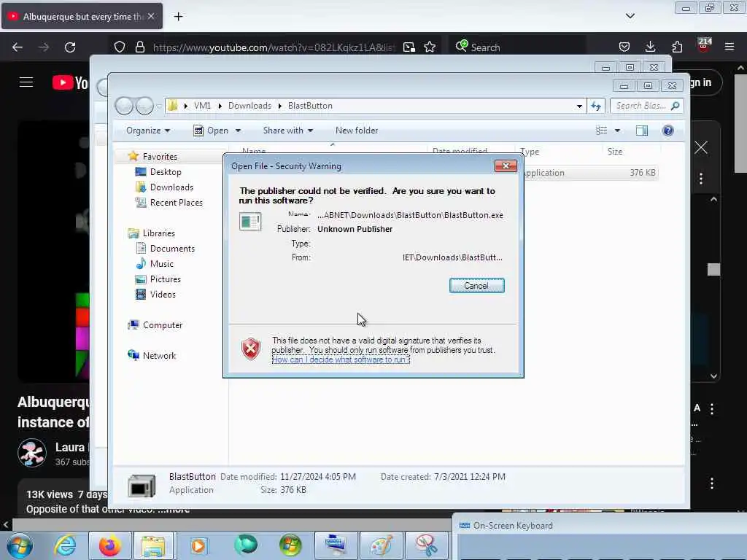
Task: Open Paint from the taskbar
Action: point(381,545)
